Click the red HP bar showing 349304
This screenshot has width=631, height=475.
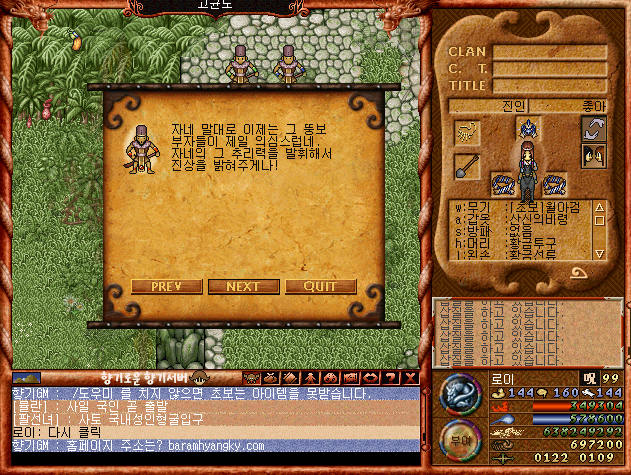pyautogui.click(x=577, y=406)
